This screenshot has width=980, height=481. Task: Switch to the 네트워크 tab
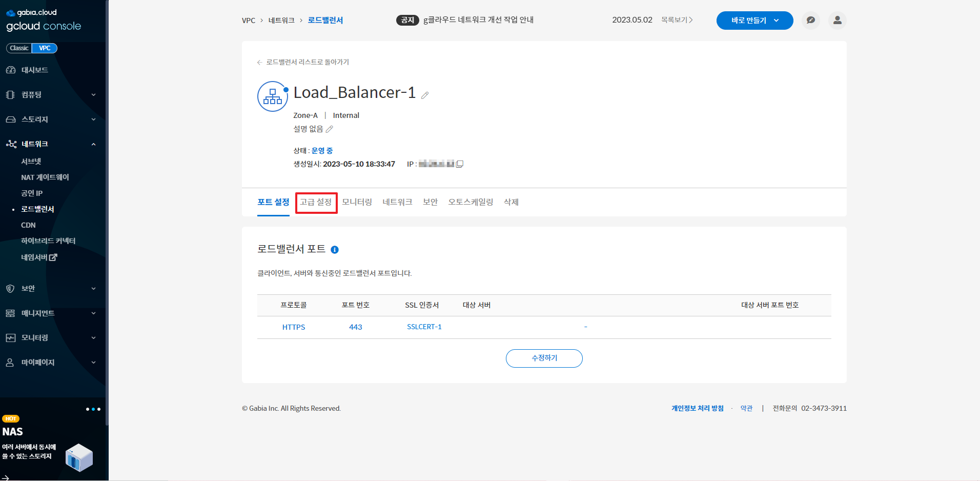[x=397, y=202]
